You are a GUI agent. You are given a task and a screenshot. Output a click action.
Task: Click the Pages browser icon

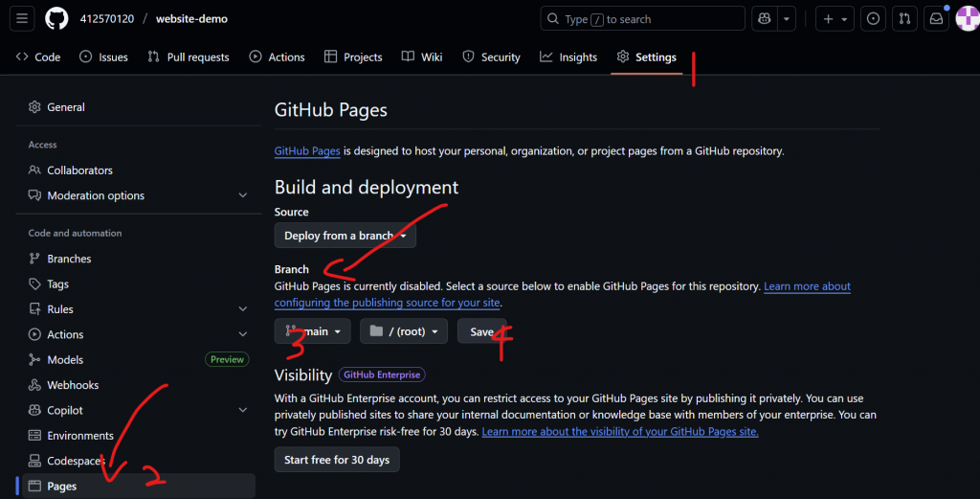point(34,486)
